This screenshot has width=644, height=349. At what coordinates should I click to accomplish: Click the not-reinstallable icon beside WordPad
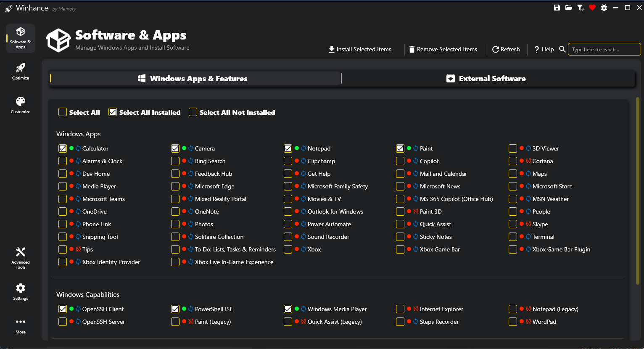[528, 322]
